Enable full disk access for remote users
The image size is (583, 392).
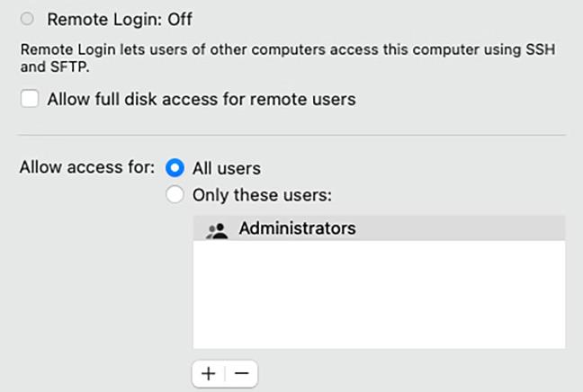coord(30,100)
